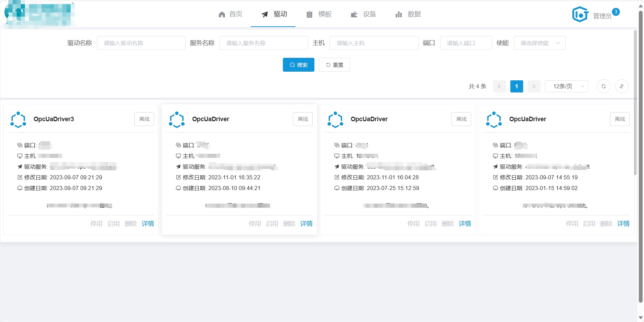
Task: Click 启用 on the OpcUaDriver3 card
Action: tap(114, 224)
